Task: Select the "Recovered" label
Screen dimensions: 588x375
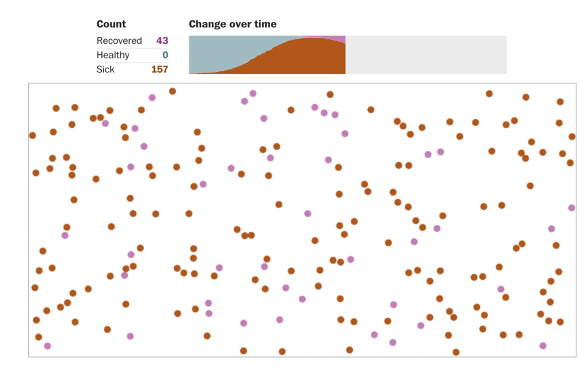Action: click(119, 41)
